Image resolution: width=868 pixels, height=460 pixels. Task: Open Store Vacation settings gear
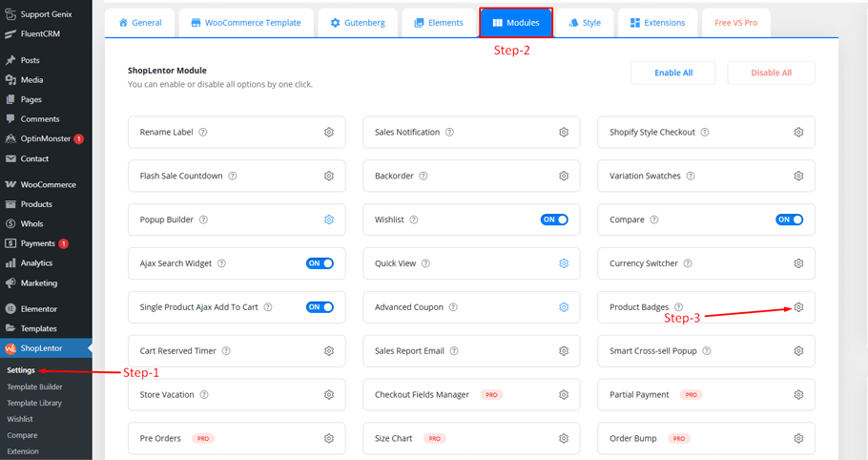coord(329,395)
